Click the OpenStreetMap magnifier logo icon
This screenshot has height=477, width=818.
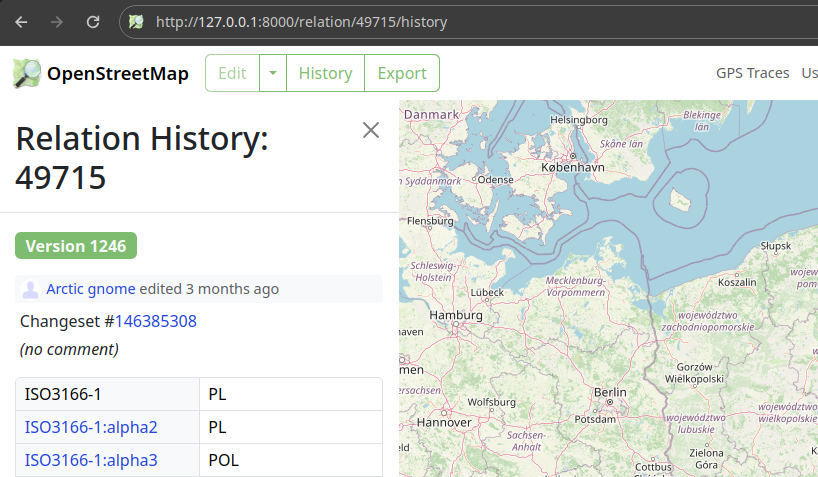click(27, 73)
